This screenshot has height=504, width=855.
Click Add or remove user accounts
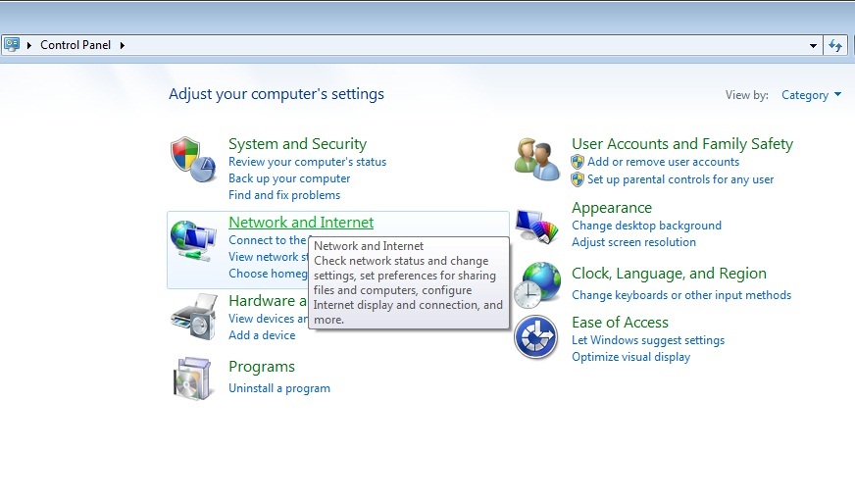663,162
